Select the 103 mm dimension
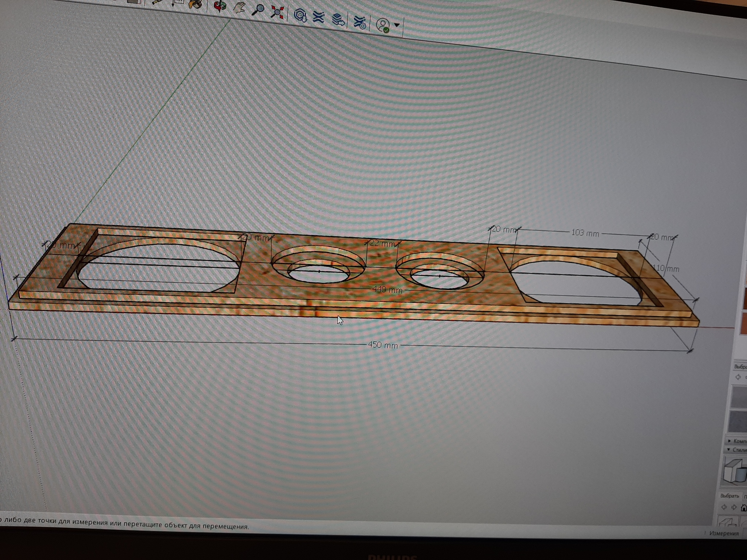The width and height of the screenshot is (747, 560). pyautogui.click(x=585, y=233)
